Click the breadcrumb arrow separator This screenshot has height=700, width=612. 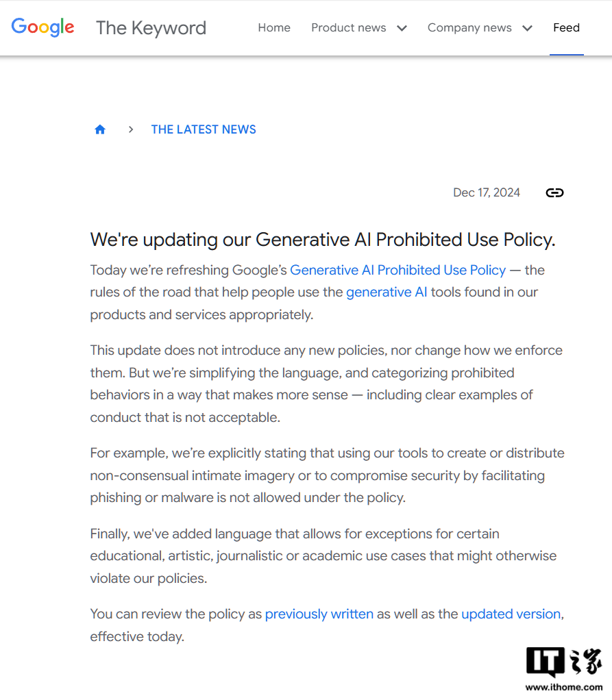130,129
